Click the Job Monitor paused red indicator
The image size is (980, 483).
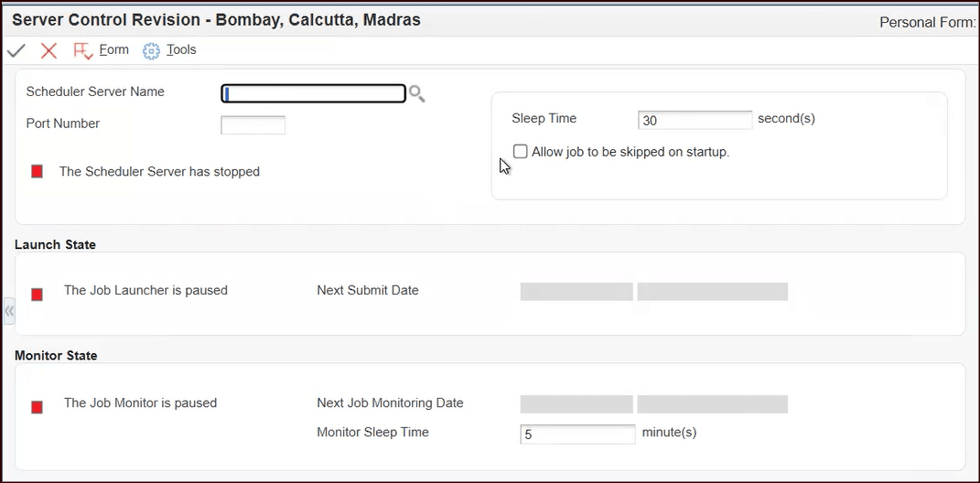(x=38, y=407)
